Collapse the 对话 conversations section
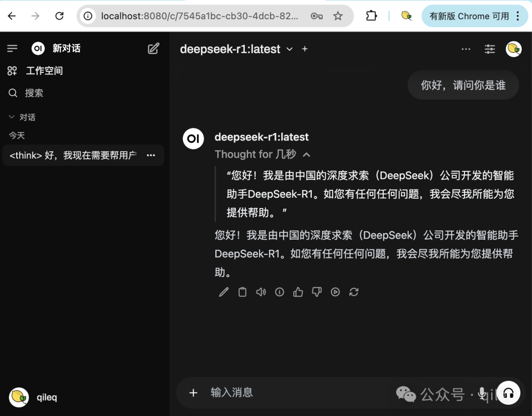 click(x=22, y=117)
